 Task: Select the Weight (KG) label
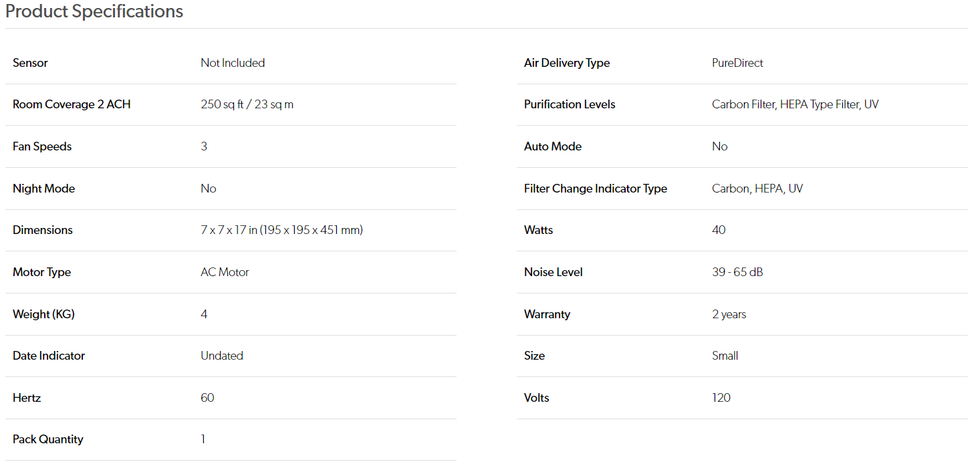coord(43,314)
